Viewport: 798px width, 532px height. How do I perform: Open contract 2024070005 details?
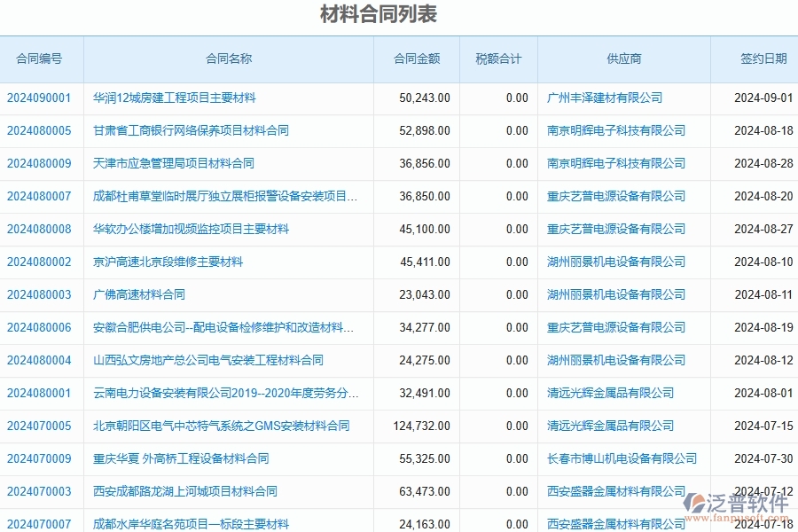(41, 426)
